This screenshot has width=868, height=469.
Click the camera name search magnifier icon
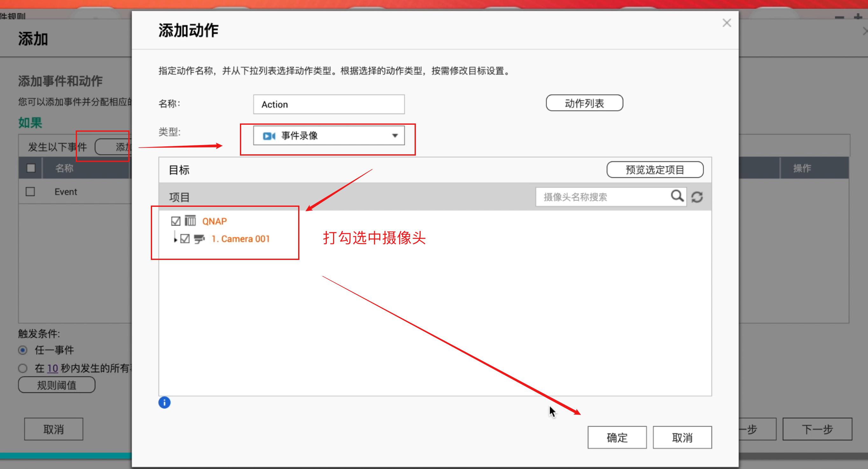point(677,196)
